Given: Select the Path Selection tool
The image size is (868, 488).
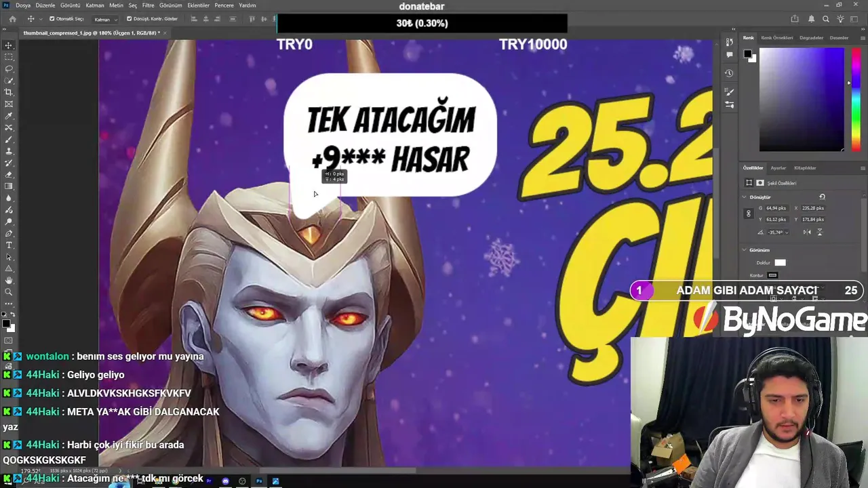Looking at the screenshot, I should pos(9,257).
